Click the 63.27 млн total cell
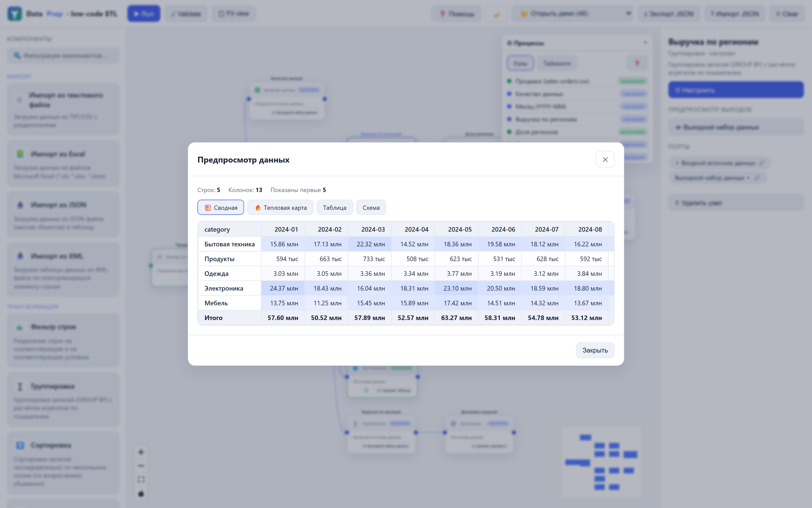The width and height of the screenshot is (812, 508). 456,318
